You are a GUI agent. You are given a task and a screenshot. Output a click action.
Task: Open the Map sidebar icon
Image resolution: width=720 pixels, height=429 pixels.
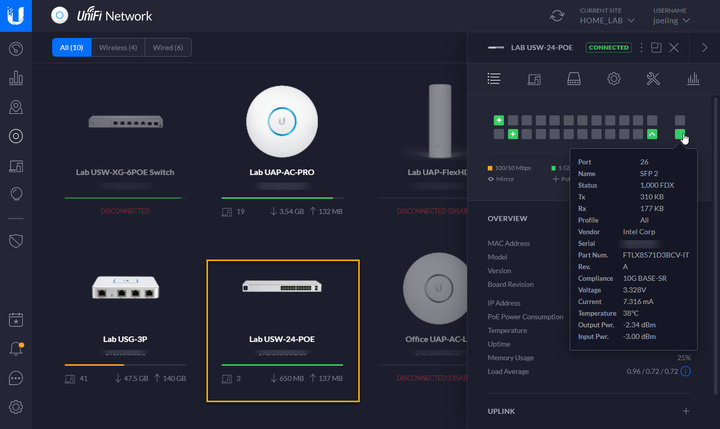point(16,107)
